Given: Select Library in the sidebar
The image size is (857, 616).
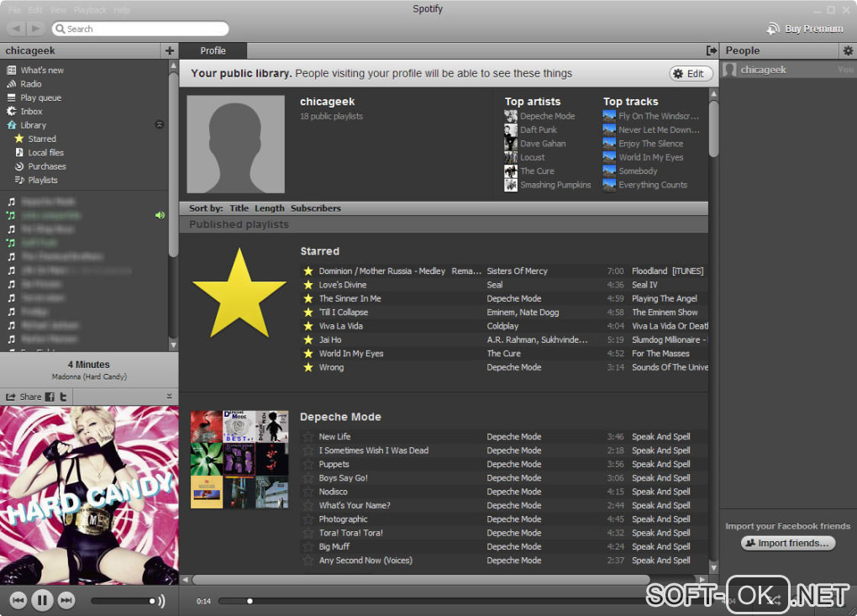Looking at the screenshot, I should 34,125.
